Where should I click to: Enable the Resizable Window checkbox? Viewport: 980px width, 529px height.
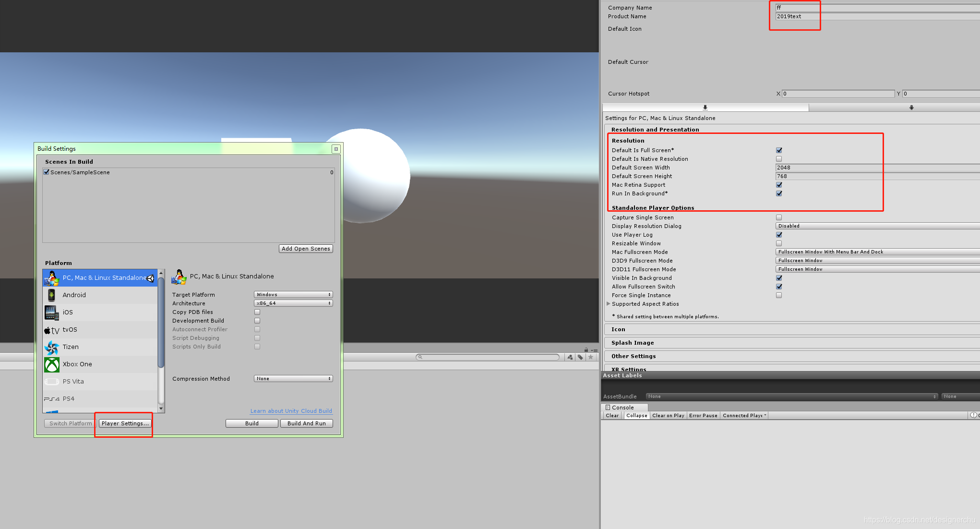(779, 243)
